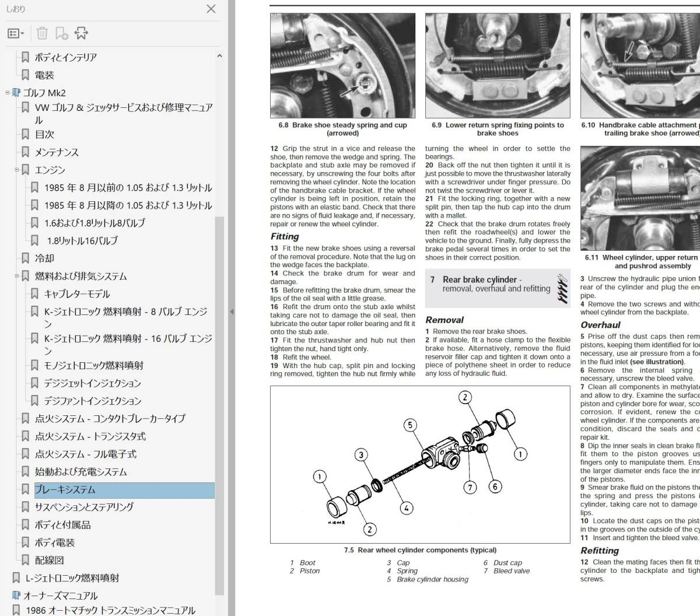Open 点火システム - フル電子式 bookmark
Image resolution: width=700 pixels, height=616 pixels.
[85, 454]
